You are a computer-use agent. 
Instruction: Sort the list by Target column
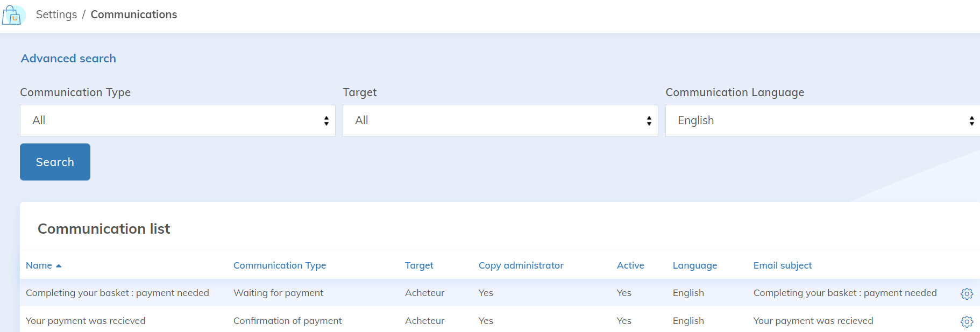click(419, 265)
